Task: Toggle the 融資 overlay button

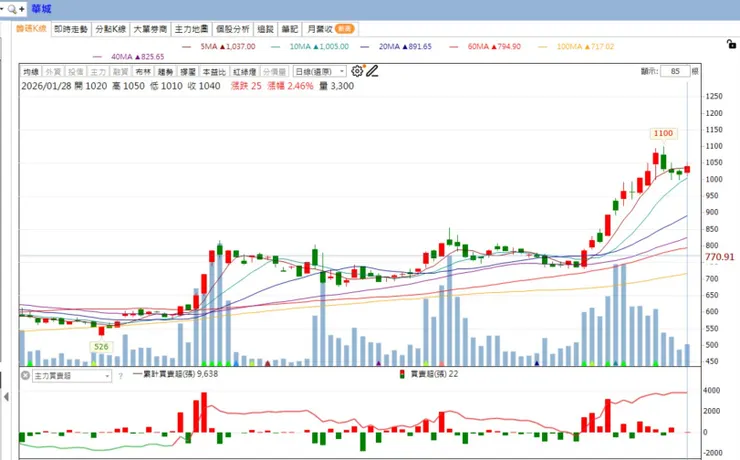Action: click(x=120, y=72)
